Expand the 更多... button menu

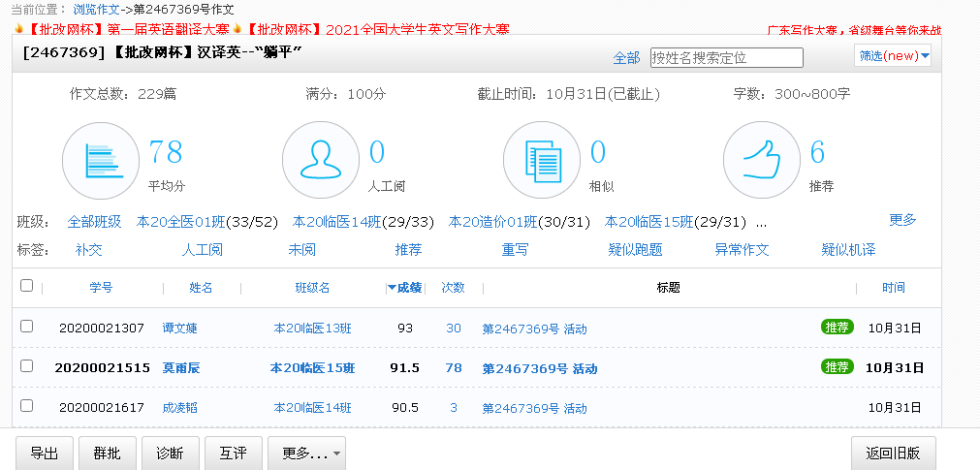306,454
